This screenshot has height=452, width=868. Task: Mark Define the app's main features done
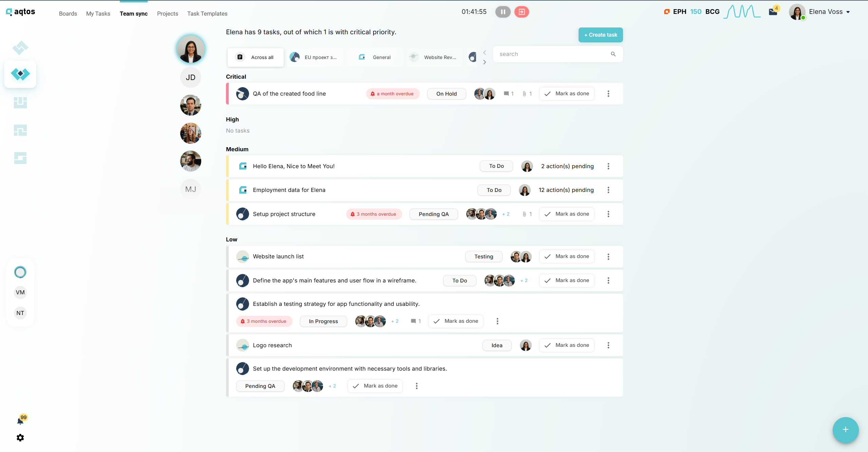[x=567, y=281]
